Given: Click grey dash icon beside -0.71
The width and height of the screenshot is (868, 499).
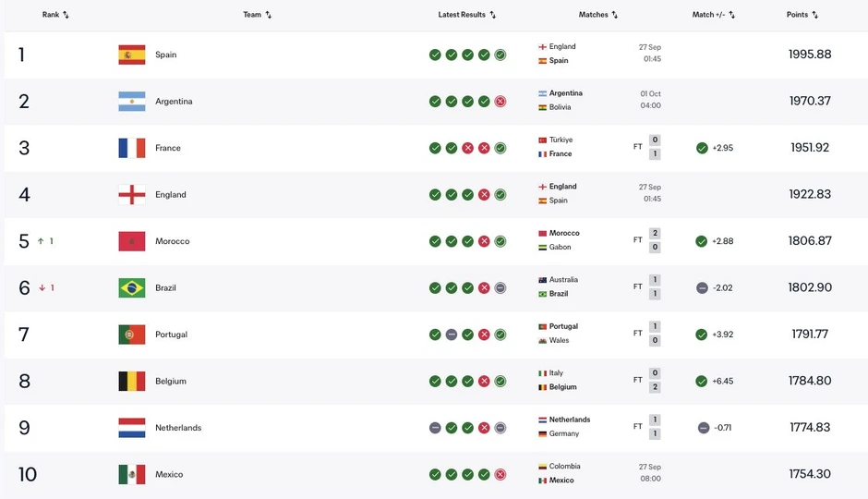Looking at the screenshot, I should click(703, 428).
